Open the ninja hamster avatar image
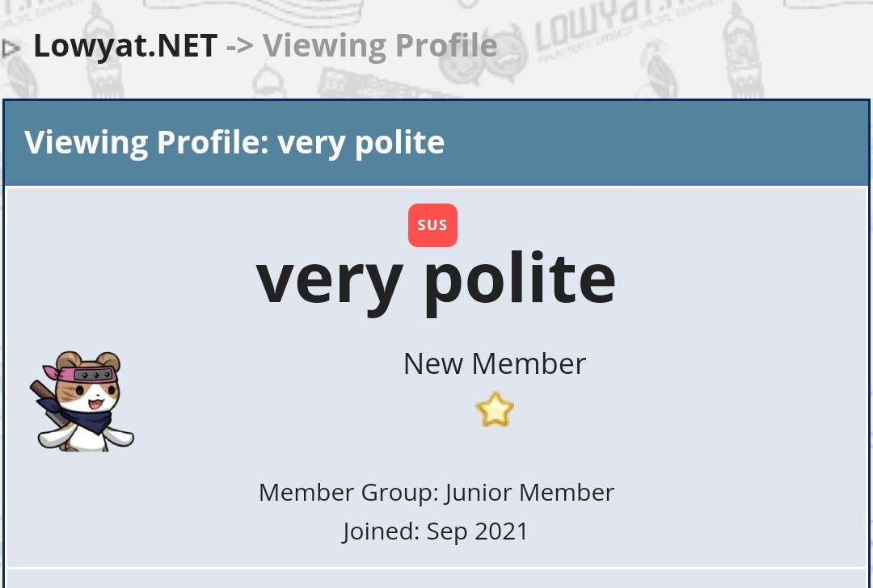 (82, 401)
